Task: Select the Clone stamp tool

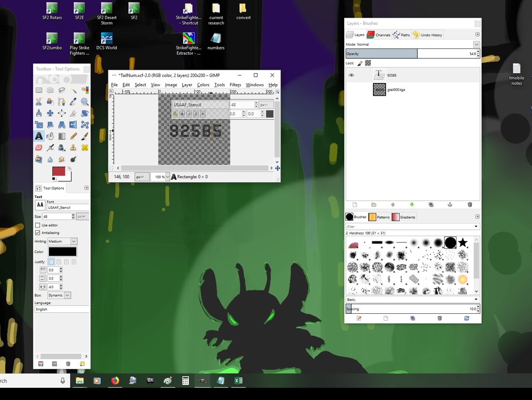Action: pos(73,147)
